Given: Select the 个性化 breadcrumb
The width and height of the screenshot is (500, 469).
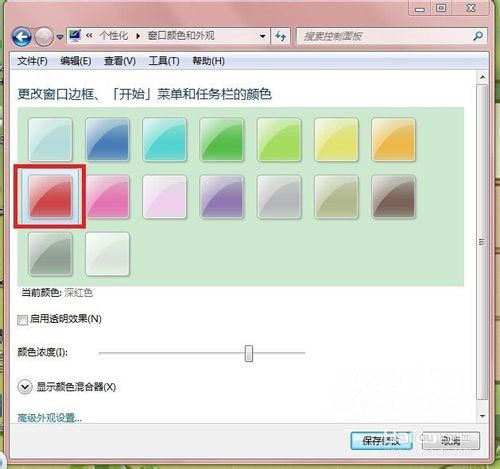Looking at the screenshot, I should [114, 35].
